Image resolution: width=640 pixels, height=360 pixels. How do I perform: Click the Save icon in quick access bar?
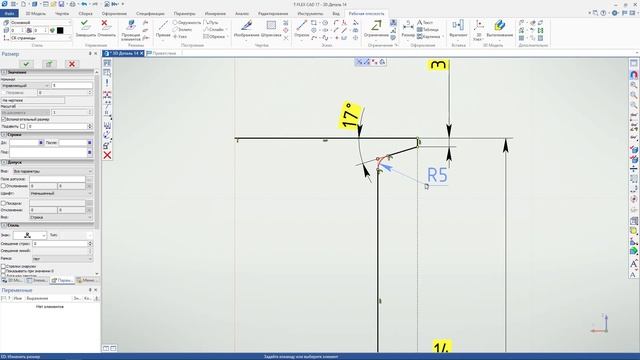pyautogui.click(x=61, y=4)
